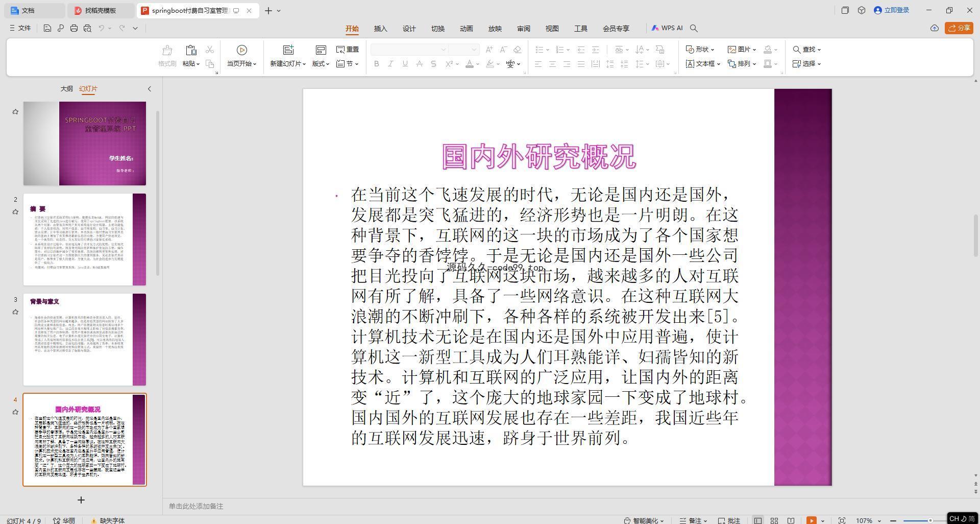Image resolution: width=980 pixels, height=524 pixels.
Task: Open the arrange dropdown
Action: [742, 64]
